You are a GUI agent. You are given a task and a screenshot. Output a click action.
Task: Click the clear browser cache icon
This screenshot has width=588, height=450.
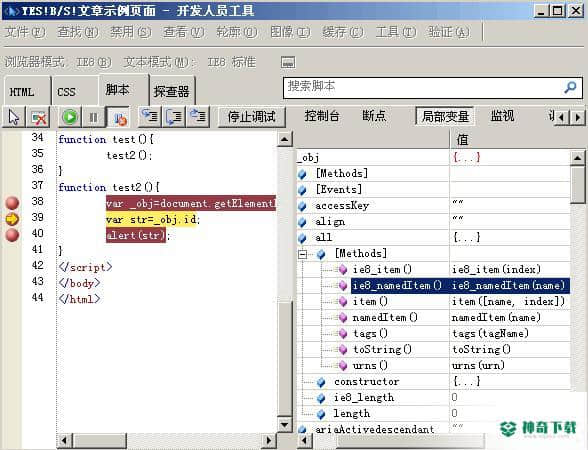[39, 117]
